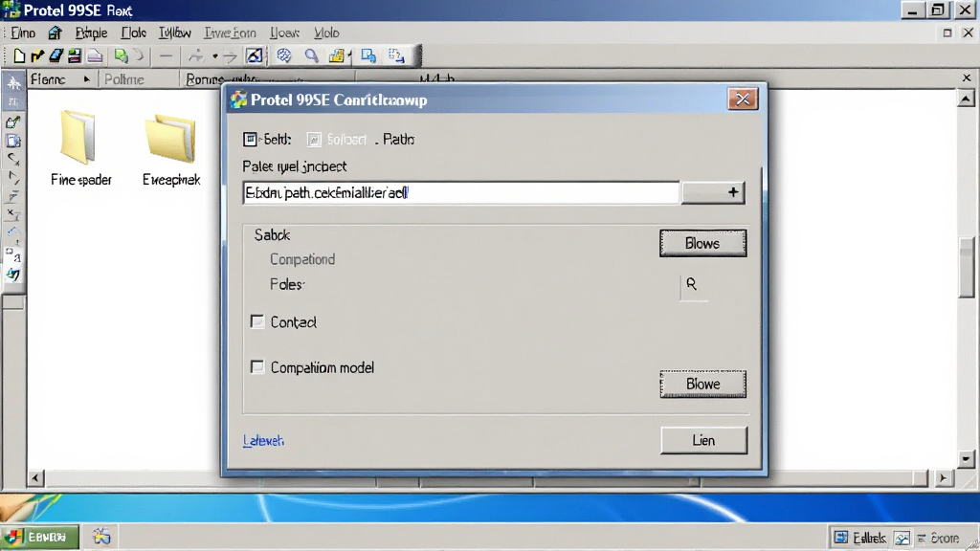Click the taskbar quick launch icon
The width and height of the screenshot is (980, 551).
click(x=101, y=537)
